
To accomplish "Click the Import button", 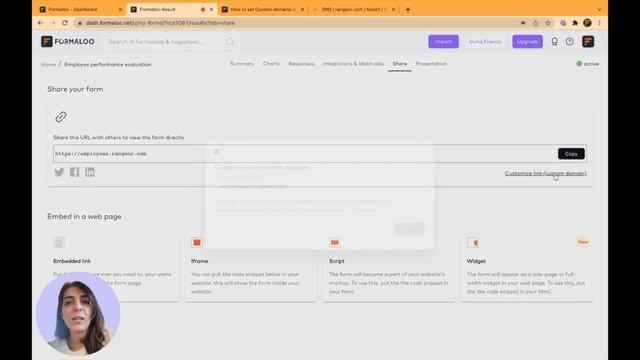I will [443, 42].
